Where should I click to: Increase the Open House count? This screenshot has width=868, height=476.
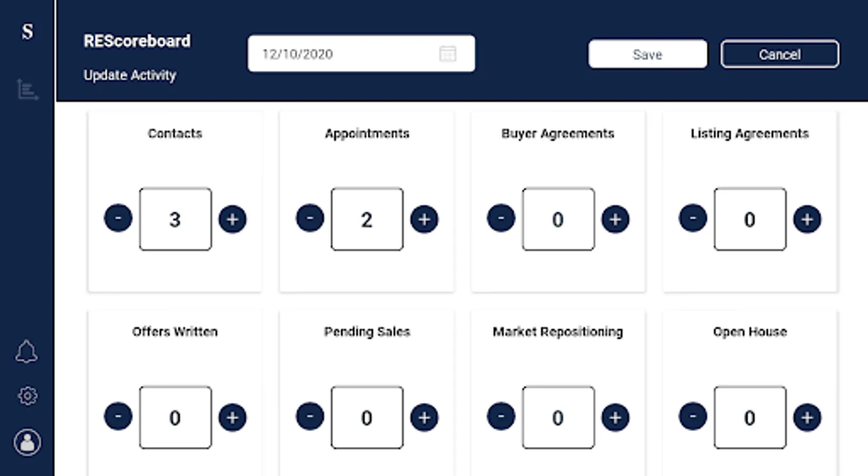click(x=807, y=417)
